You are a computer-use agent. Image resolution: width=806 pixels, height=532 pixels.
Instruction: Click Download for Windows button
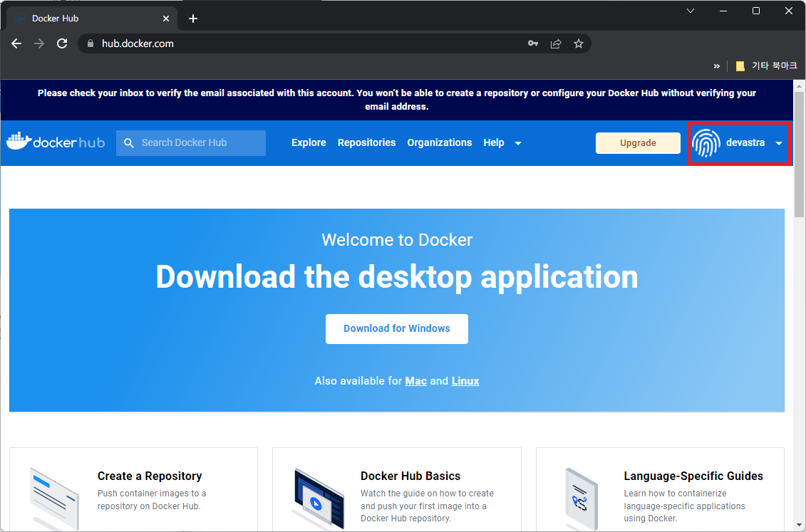(397, 328)
